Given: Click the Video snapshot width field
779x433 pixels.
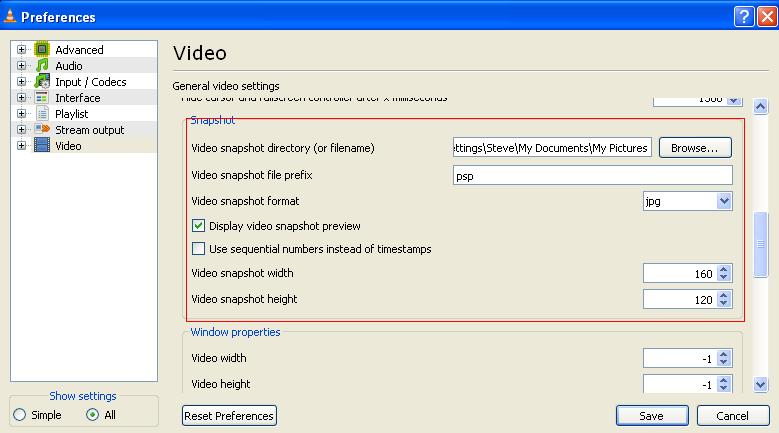Looking at the screenshot, I should tap(680, 273).
